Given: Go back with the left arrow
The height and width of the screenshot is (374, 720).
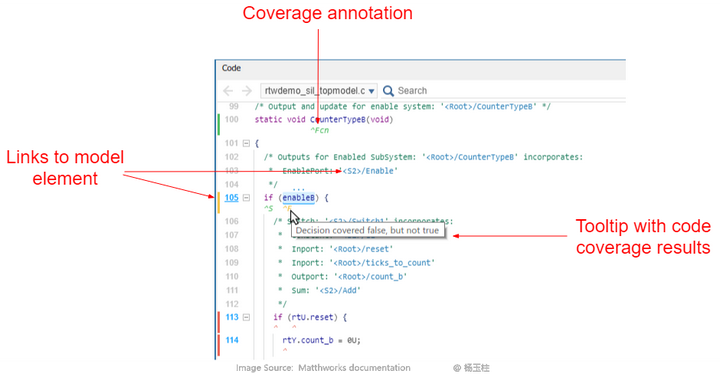Looking at the screenshot, I should [228, 91].
